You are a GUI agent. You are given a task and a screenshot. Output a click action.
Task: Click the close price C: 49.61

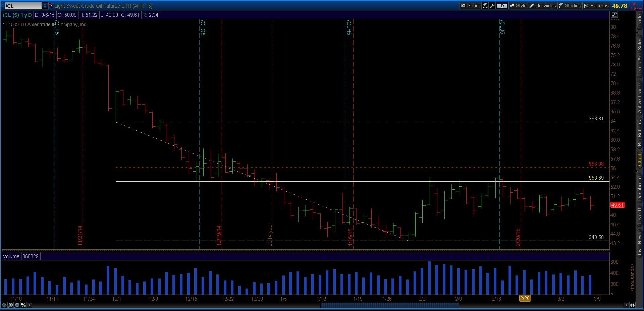(x=130, y=15)
